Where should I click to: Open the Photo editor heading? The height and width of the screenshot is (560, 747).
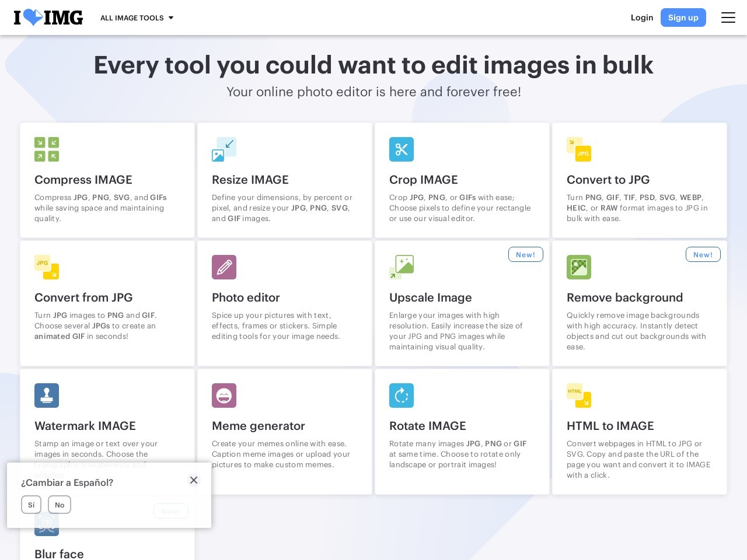246,297
